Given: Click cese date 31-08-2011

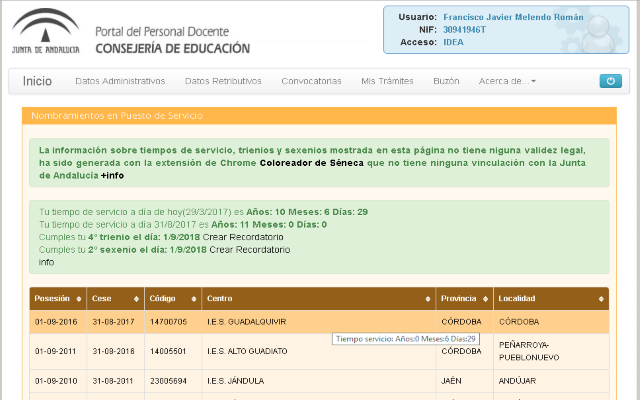Looking at the screenshot, I should 113,381.
